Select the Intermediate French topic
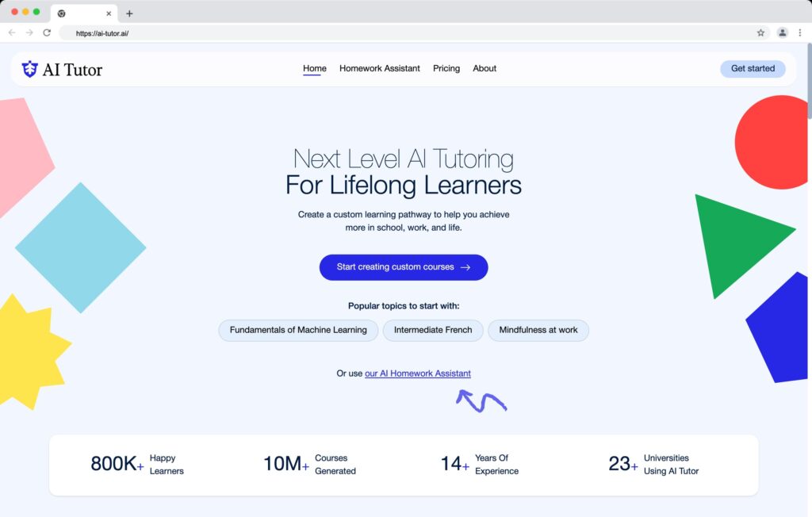This screenshot has width=812, height=517. point(433,330)
